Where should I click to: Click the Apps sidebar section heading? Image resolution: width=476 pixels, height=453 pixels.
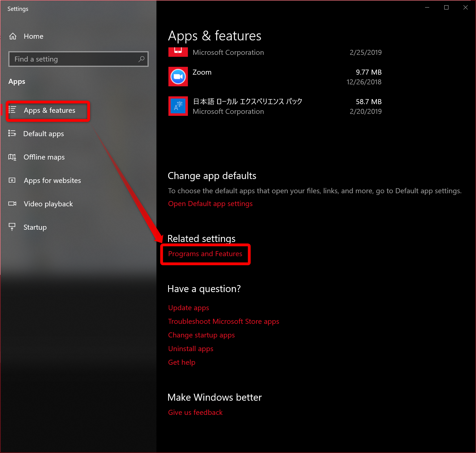click(17, 82)
